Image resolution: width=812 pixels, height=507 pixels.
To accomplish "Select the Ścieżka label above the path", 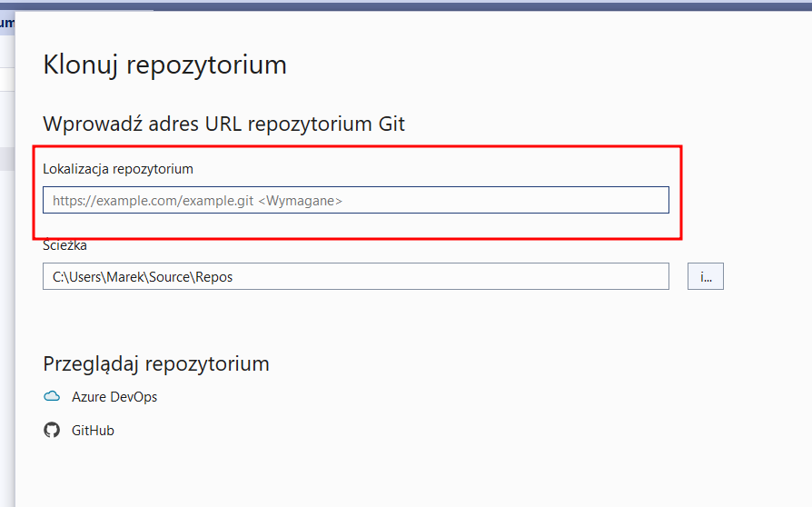I will pyautogui.click(x=64, y=245).
